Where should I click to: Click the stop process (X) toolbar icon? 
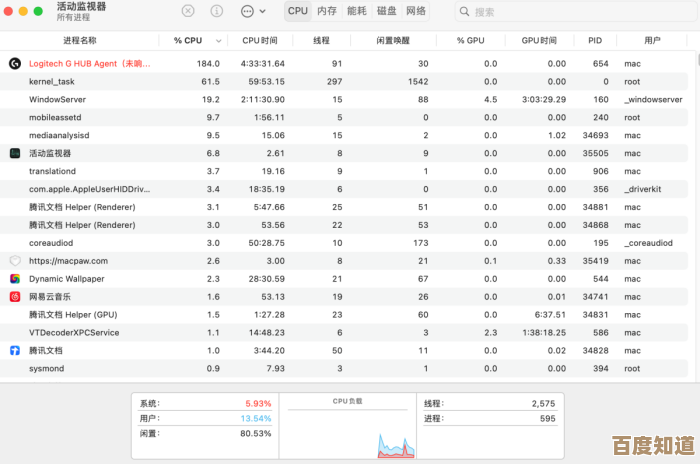click(188, 11)
